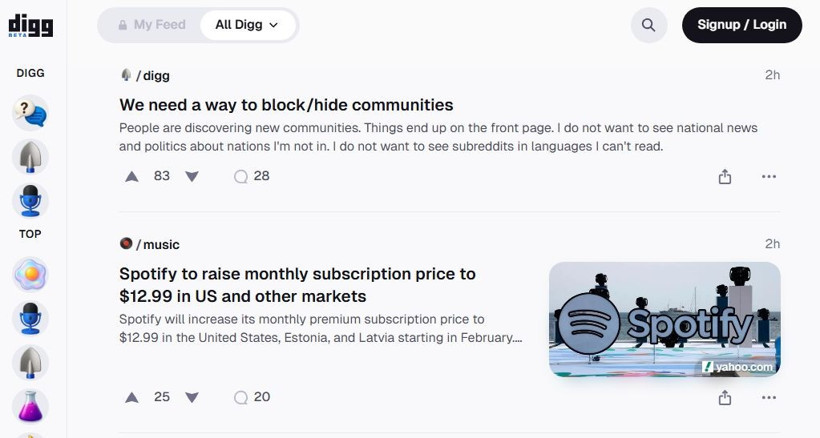Go to the /digg community
This screenshot has width=820, height=438.
[x=152, y=75]
